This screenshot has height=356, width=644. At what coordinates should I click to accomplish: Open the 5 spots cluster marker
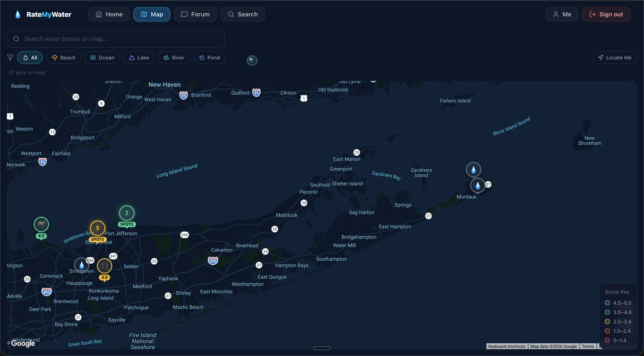(98, 228)
